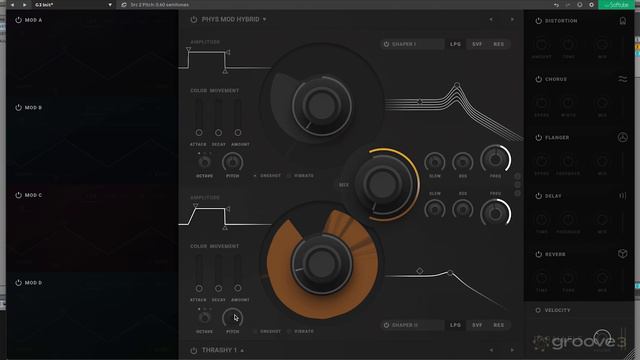Click lower Amplitude envelope attack handle
The width and height of the screenshot is (640, 360).
point(196,206)
